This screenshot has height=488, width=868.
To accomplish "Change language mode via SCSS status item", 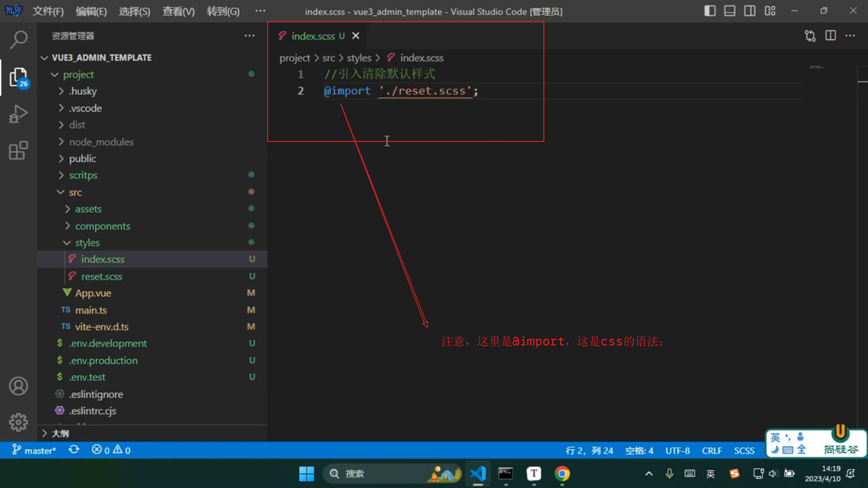I will click(x=744, y=450).
